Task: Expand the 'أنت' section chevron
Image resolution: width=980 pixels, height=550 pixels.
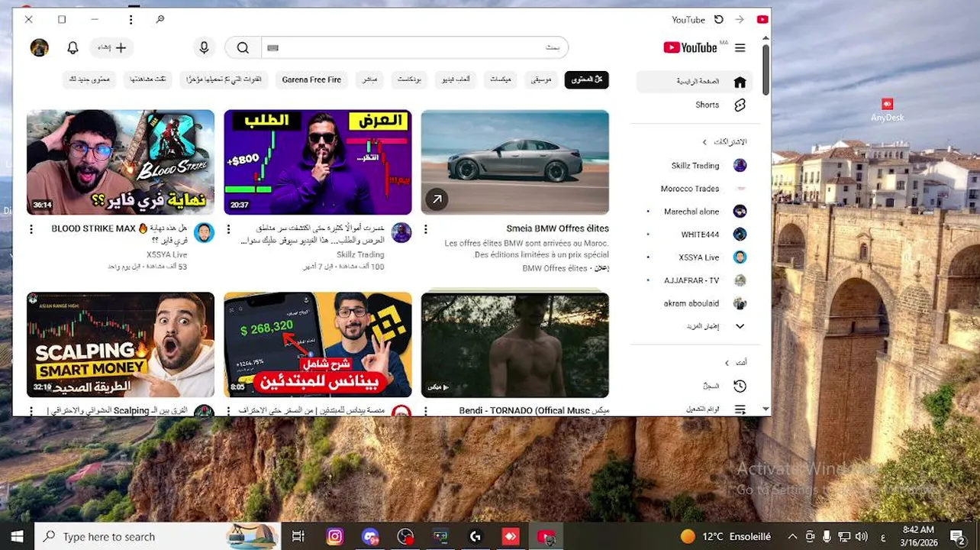Action: (727, 363)
